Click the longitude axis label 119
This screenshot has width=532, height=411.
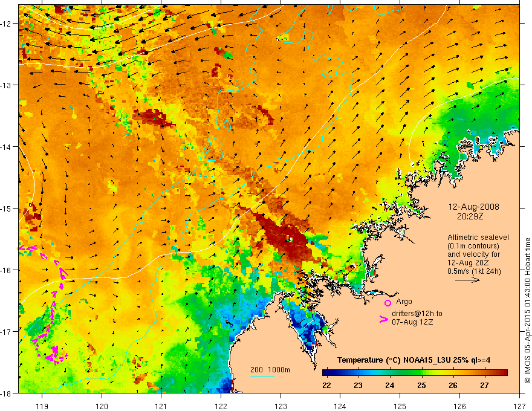(x=42, y=407)
